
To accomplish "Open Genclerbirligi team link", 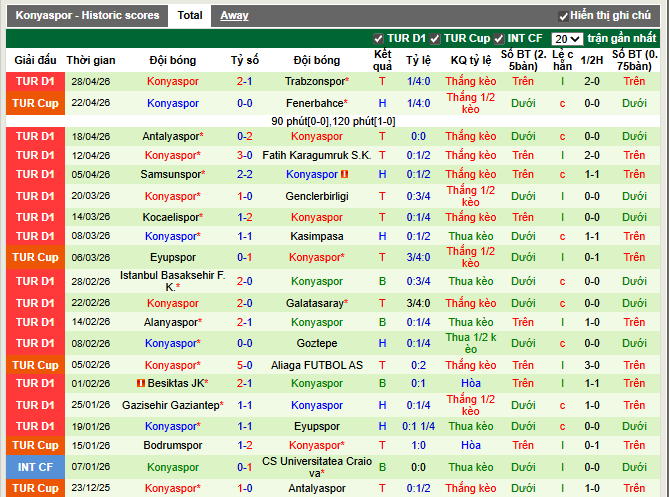I will tap(317, 196).
